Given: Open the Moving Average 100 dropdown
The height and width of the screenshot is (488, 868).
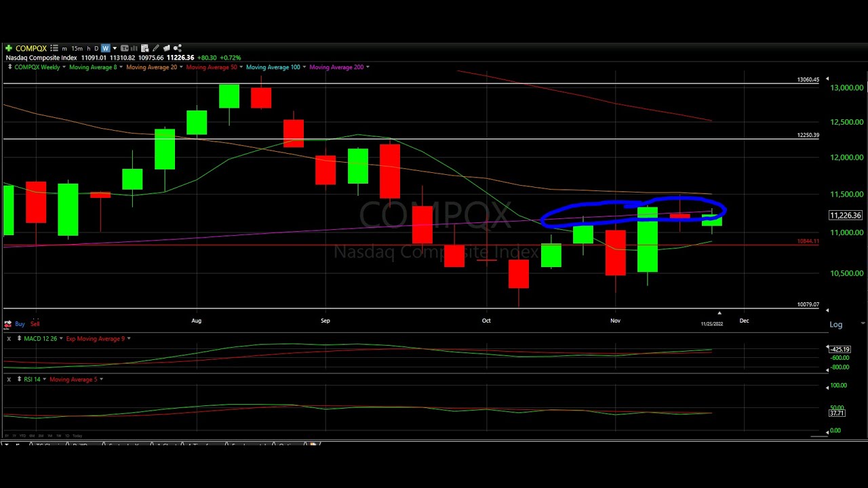Looking at the screenshot, I should pos(304,67).
